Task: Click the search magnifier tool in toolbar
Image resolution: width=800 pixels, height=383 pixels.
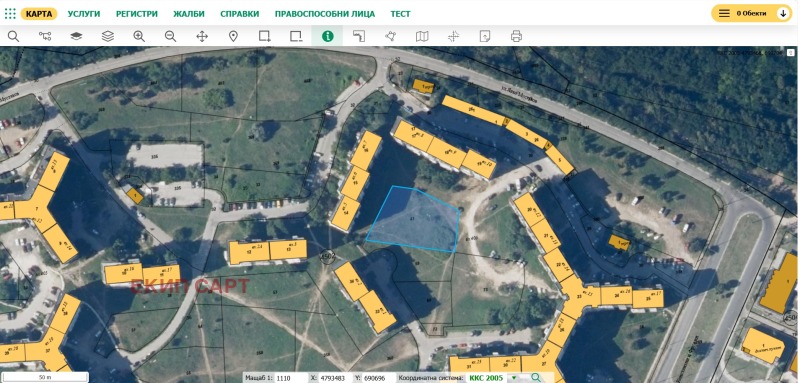Action: click(13, 36)
